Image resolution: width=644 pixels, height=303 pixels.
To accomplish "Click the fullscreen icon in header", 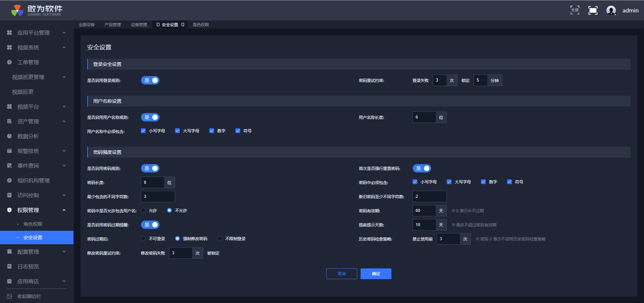I will (575, 10).
